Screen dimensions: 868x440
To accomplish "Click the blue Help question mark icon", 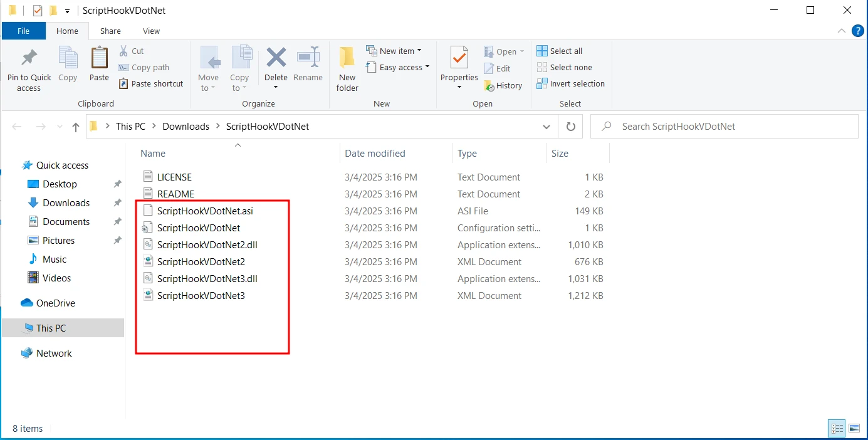I will coord(858,31).
